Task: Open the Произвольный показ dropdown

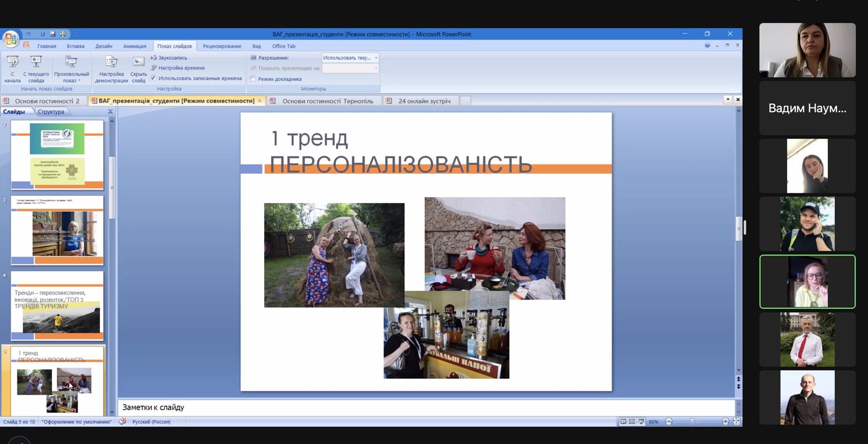Action: click(71, 69)
